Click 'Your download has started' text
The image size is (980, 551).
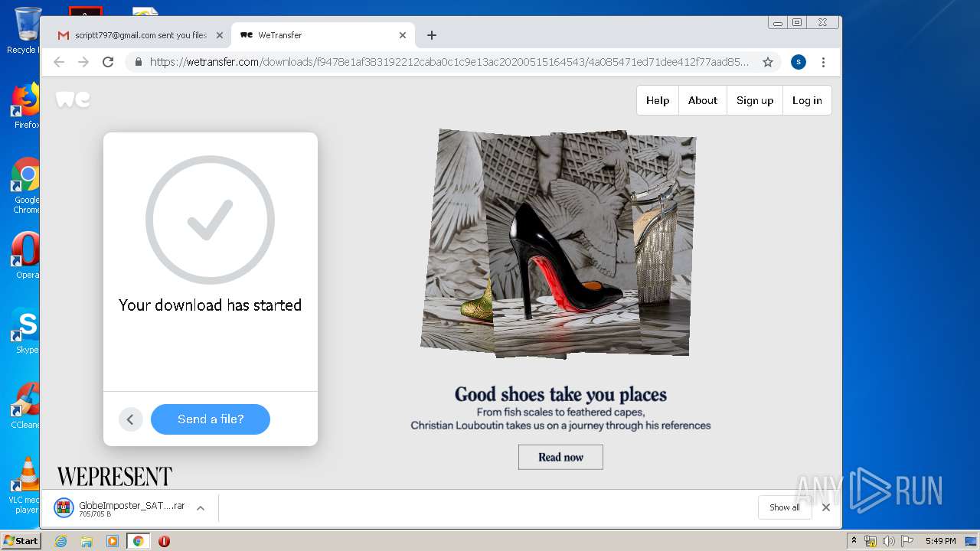click(x=210, y=305)
